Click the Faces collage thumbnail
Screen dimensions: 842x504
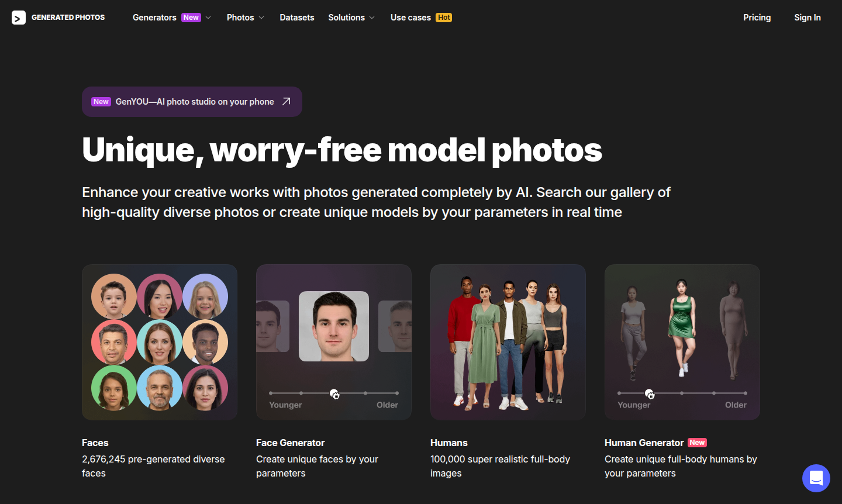[159, 342]
